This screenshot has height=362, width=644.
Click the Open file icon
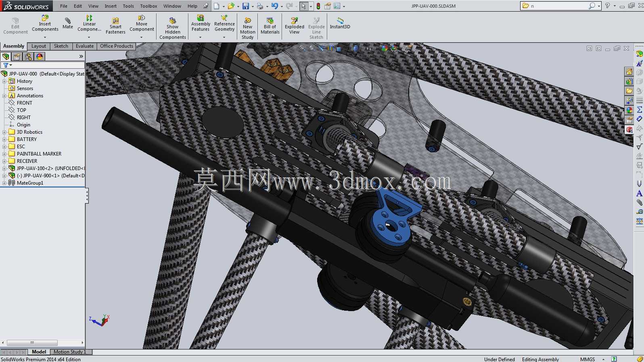coord(231,6)
